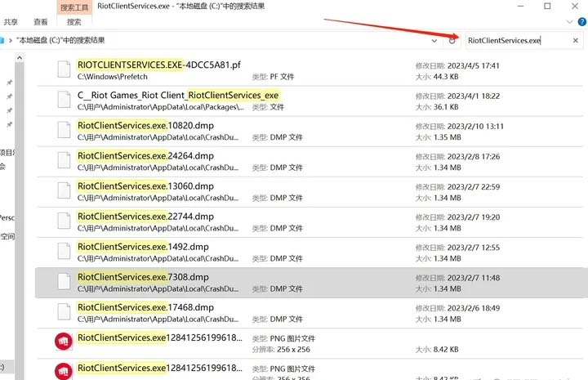Image resolution: width=588 pixels, height=380 pixels.
Task: Click the red Riot icon thumbnail sized 8.42 KB
Action: [x=64, y=342]
